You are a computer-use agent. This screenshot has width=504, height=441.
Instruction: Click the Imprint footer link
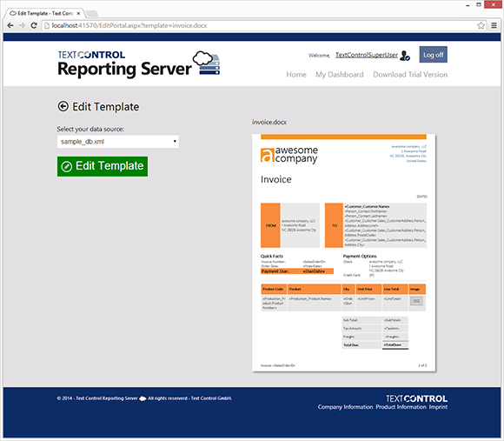point(438,407)
